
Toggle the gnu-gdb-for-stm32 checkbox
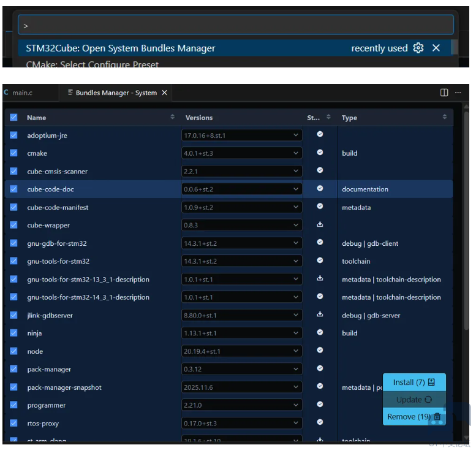pyautogui.click(x=13, y=243)
